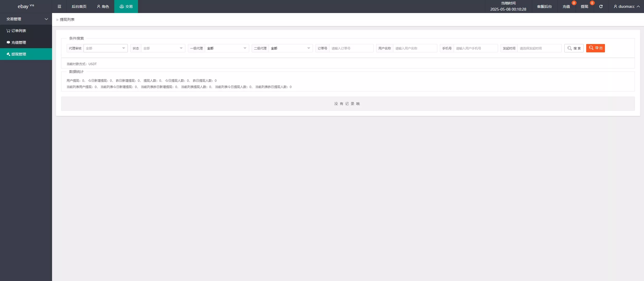Click the recharge notification badge

(574, 3)
